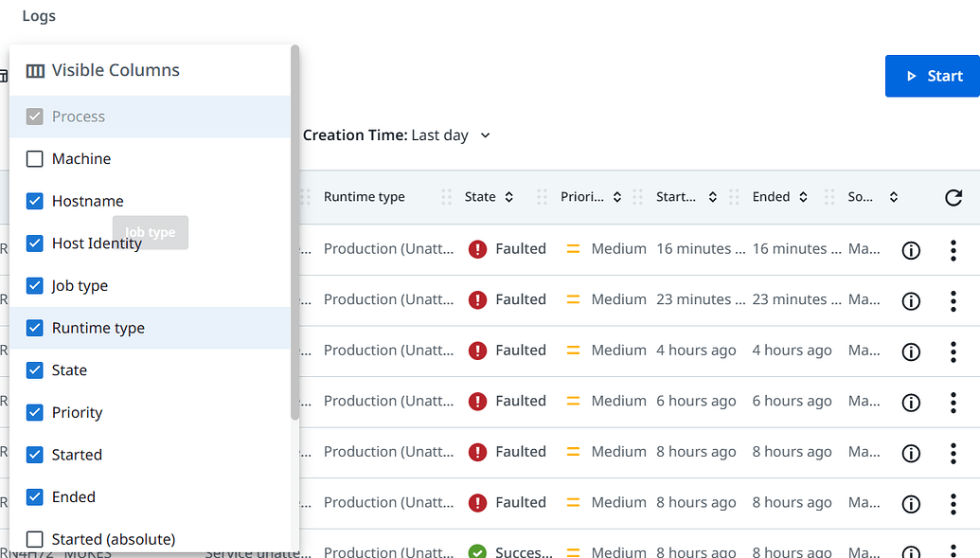
Task: Open info details for the first Faulted job
Action: pyautogui.click(x=910, y=250)
